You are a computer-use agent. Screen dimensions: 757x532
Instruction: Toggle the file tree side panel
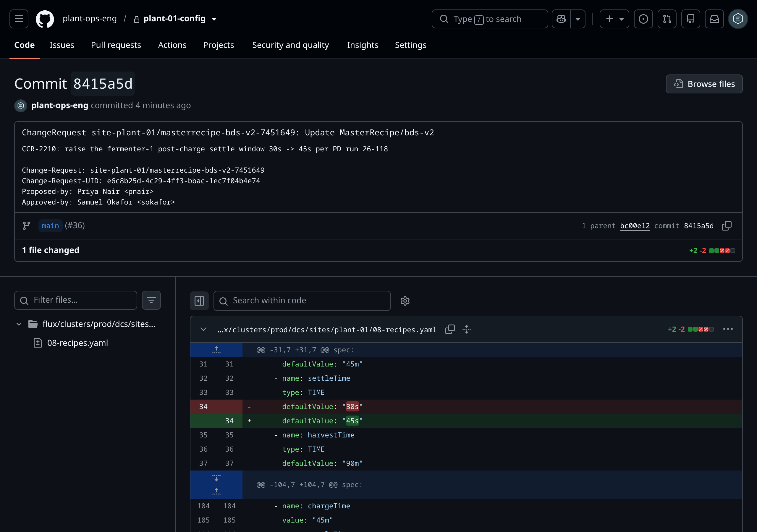[199, 301]
